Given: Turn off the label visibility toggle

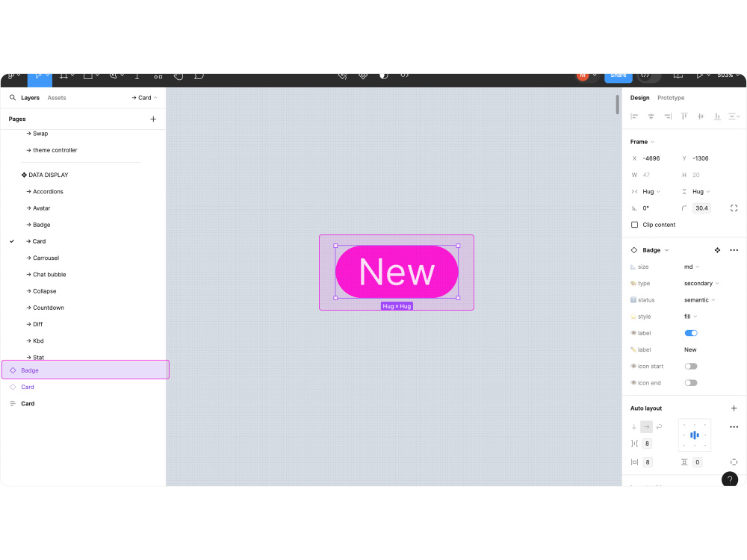Looking at the screenshot, I should pyautogui.click(x=691, y=333).
